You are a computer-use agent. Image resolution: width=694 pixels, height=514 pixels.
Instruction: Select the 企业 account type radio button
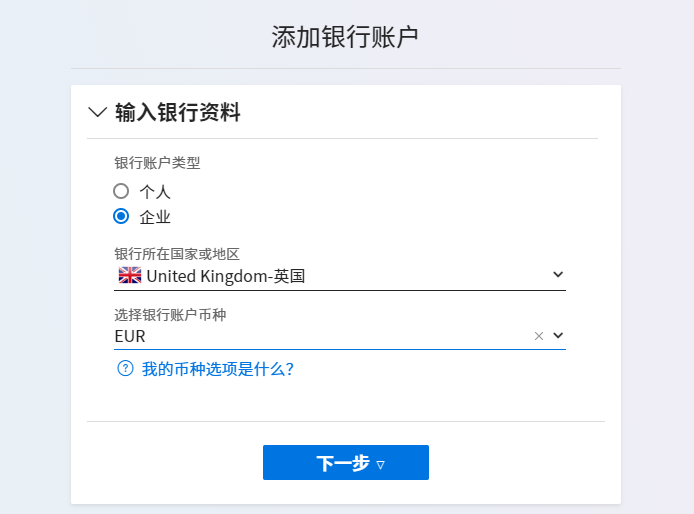[121, 216]
